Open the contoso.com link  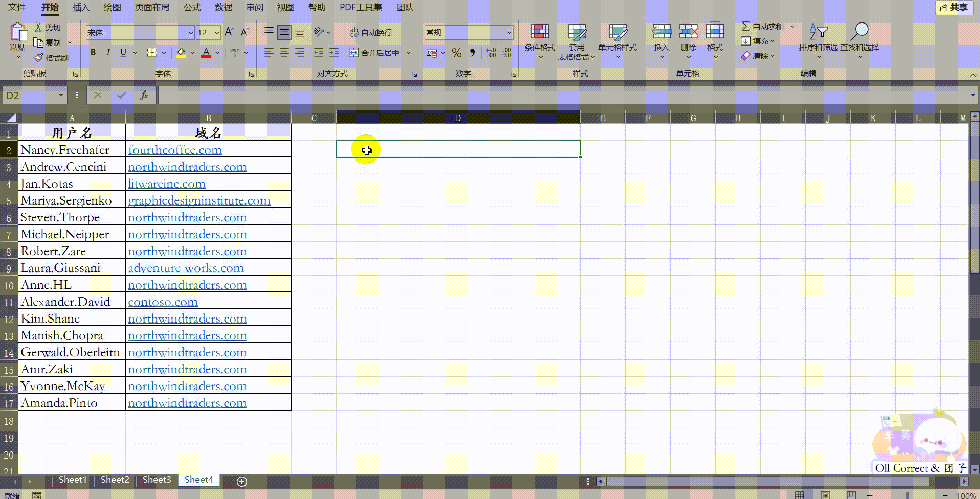click(163, 302)
